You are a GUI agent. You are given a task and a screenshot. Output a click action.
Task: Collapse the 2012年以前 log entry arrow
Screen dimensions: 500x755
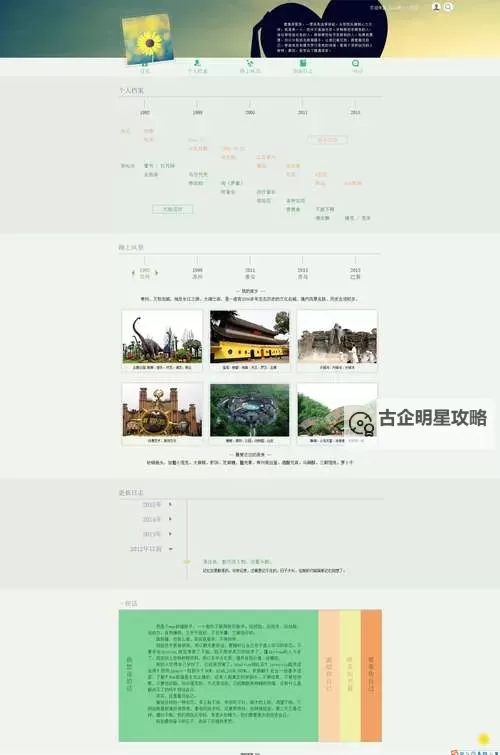pyautogui.click(x=171, y=549)
